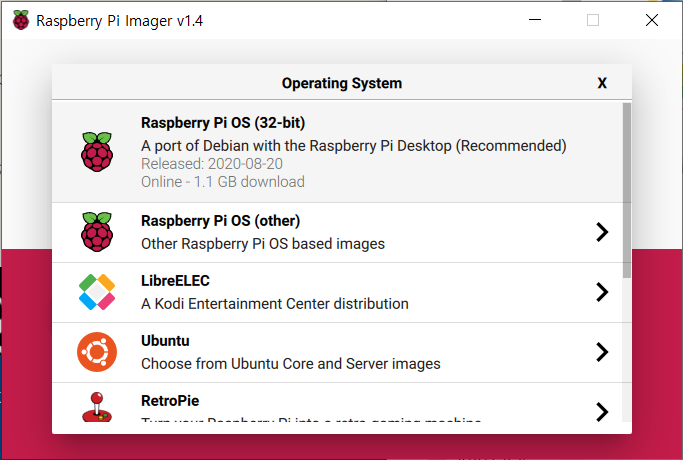Close the Operating System dialog with X
Image resolution: width=683 pixels, height=460 pixels.
tap(602, 83)
